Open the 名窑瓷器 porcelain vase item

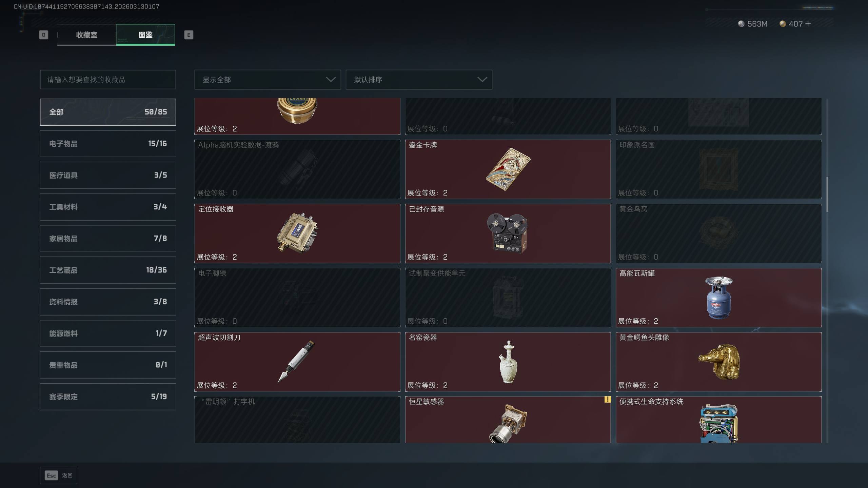pyautogui.click(x=508, y=362)
